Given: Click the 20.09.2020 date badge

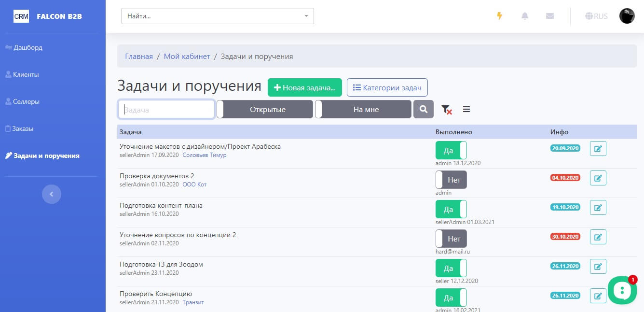Looking at the screenshot, I should coord(565,148).
